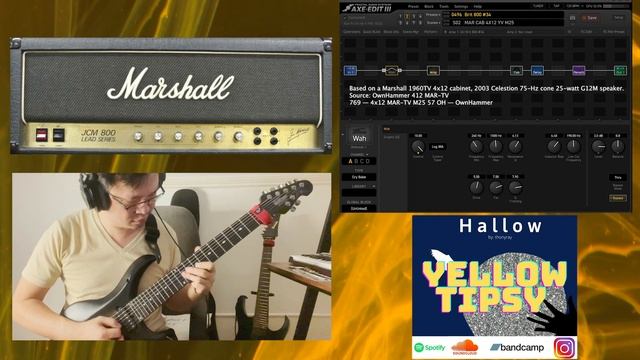Open the Thru bypass mode dropdown
The width and height of the screenshot is (640, 360).
coord(618,177)
